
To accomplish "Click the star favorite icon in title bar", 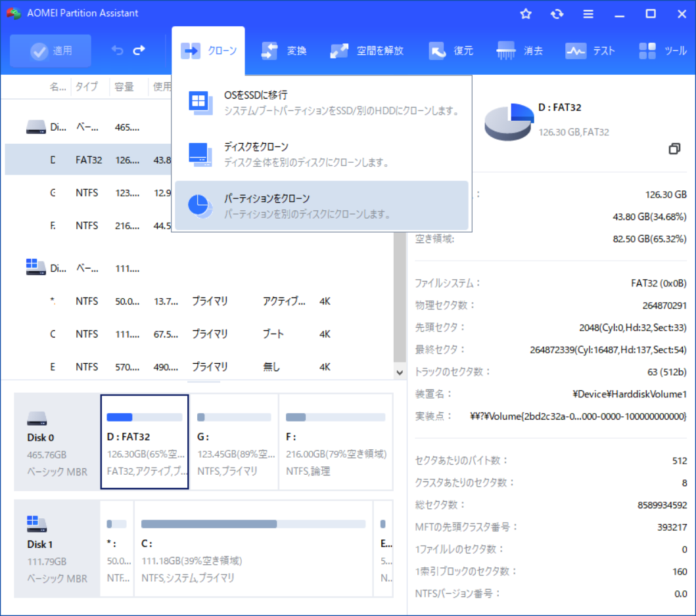I will point(526,14).
